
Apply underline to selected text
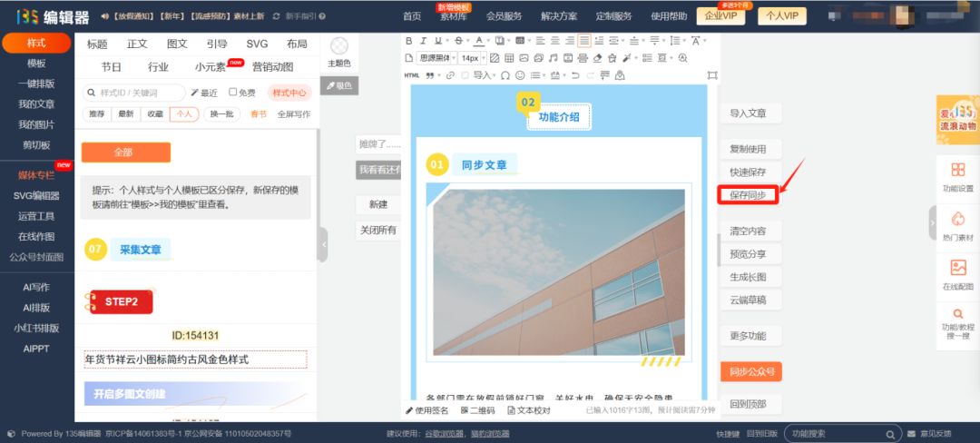pos(438,41)
